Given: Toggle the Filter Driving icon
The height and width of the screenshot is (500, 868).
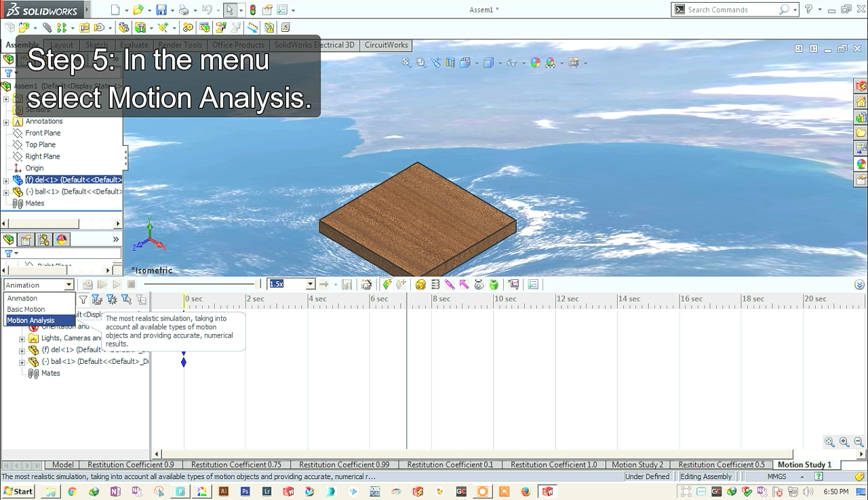Looking at the screenshot, I should click(x=112, y=299).
